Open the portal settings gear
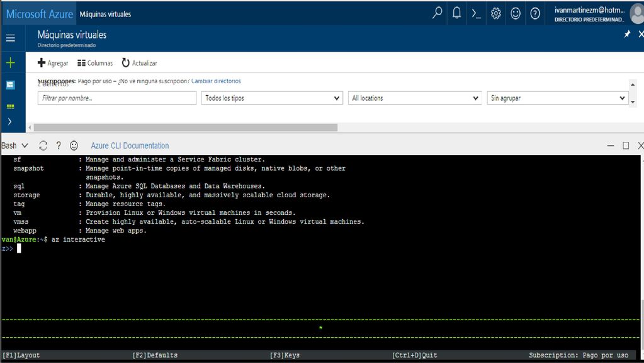The image size is (644, 363). pos(495,14)
